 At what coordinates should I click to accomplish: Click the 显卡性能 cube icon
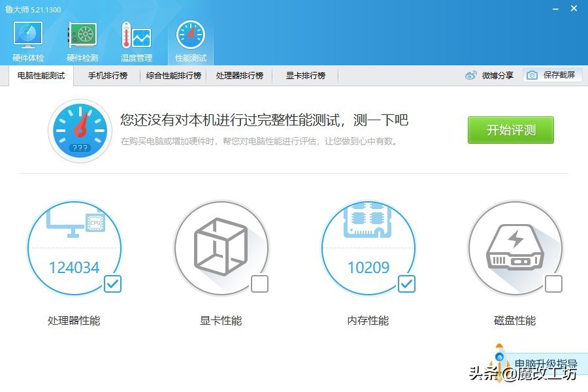220,246
